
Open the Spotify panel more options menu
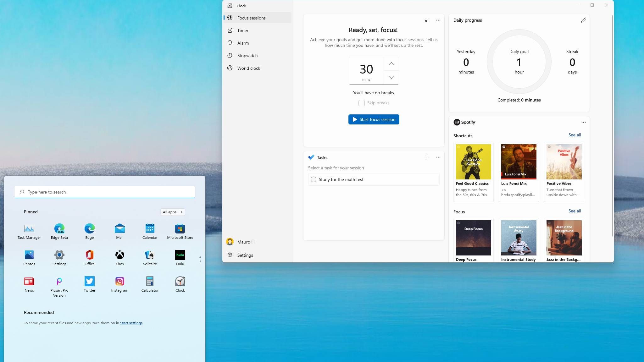(583, 122)
